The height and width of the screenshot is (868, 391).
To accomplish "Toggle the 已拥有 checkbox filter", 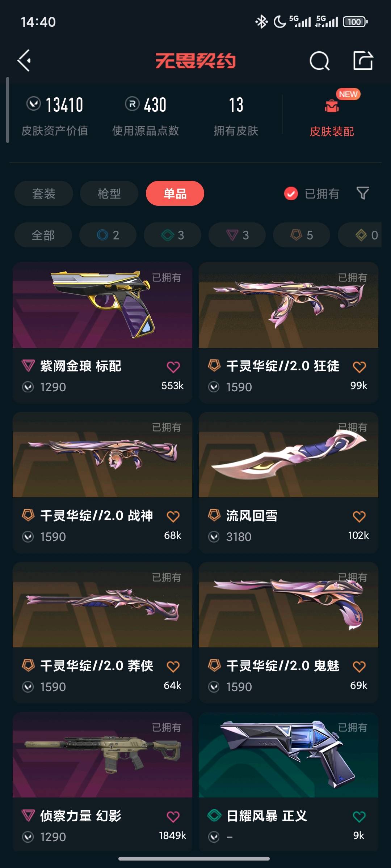I will pos(291,193).
